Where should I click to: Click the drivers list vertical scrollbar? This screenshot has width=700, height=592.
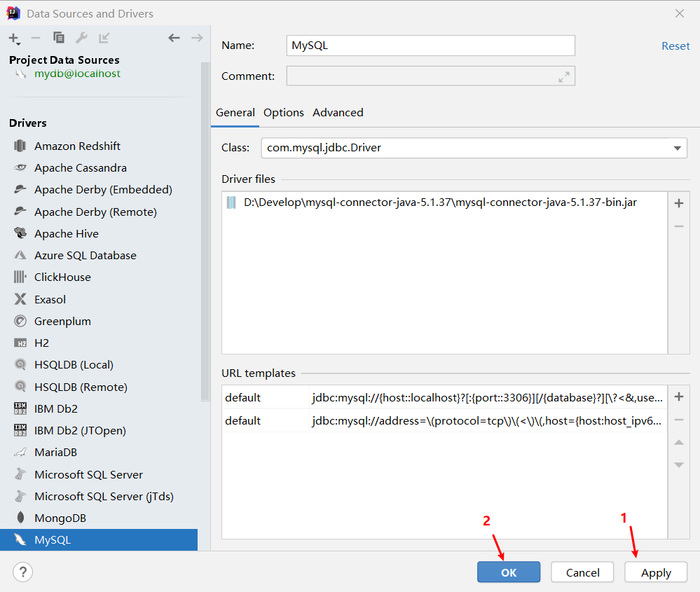(205, 232)
